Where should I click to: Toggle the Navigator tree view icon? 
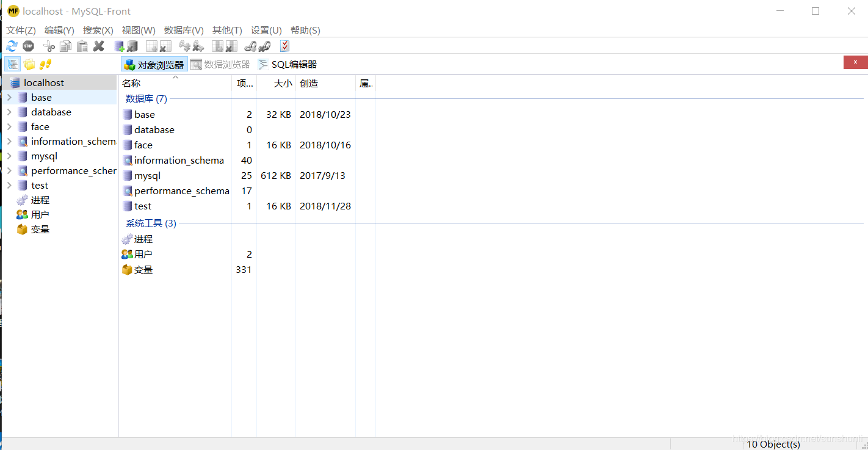tap(13, 64)
